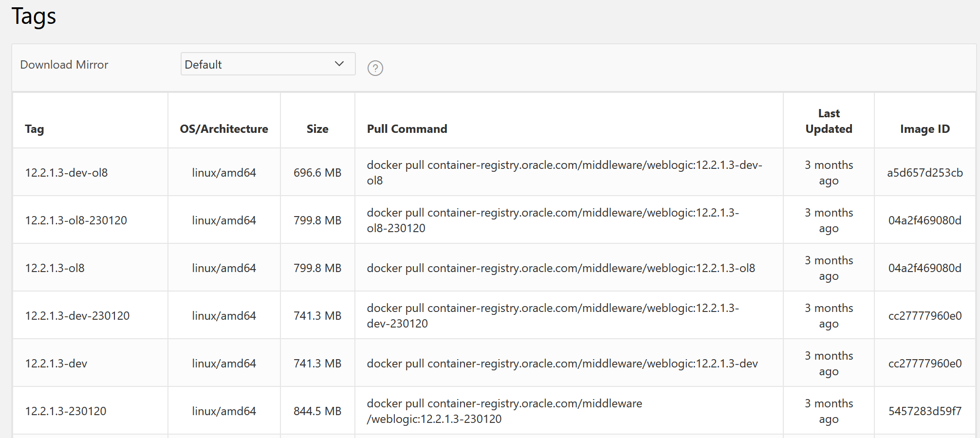Click the Tag column header
Image resolution: width=980 pixels, height=438 pixels.
pyautogui.click(x=35, y=129)
